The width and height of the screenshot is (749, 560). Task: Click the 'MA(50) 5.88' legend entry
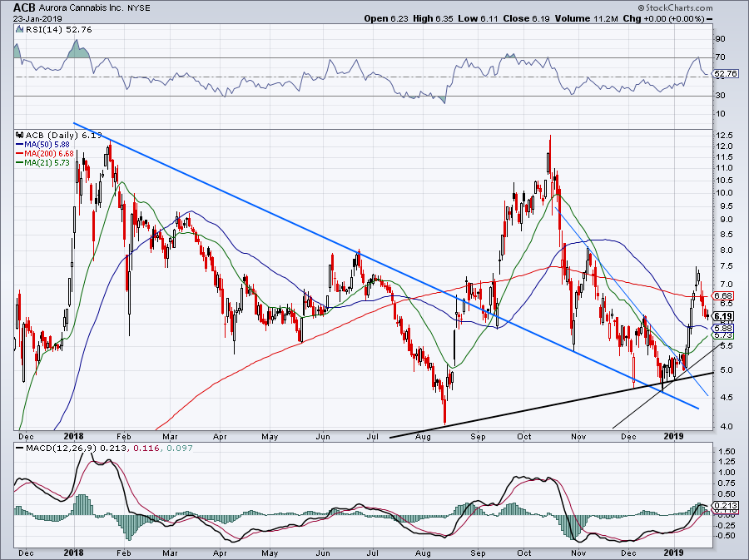47,145
